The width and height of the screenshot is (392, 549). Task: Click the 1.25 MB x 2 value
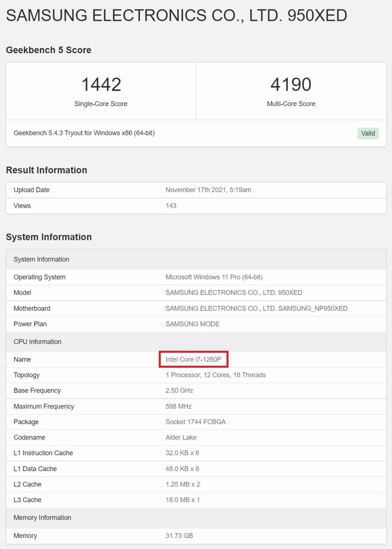tap(183, 484)
